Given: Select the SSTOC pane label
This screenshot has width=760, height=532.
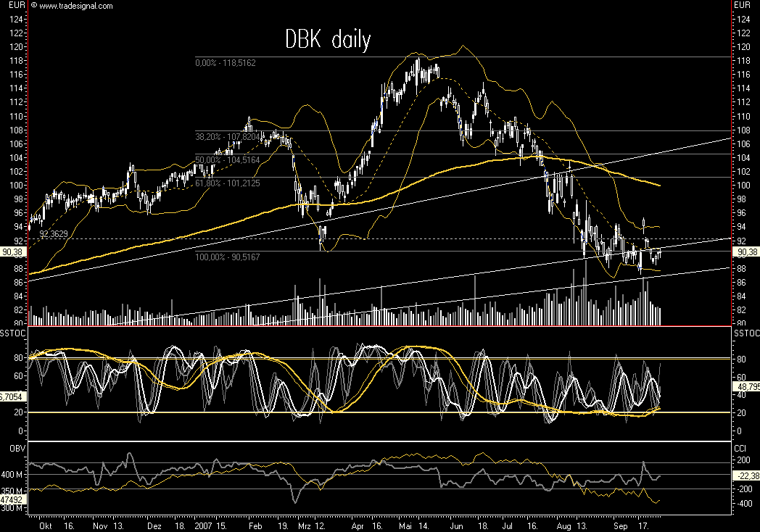Looking at the screenshot, I should (11, 331).
